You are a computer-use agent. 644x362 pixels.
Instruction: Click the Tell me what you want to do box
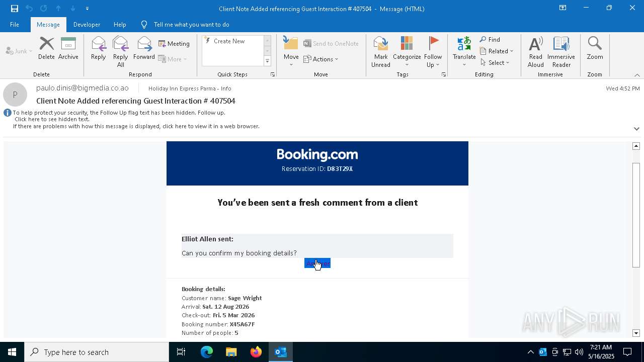tap(191, 25)
